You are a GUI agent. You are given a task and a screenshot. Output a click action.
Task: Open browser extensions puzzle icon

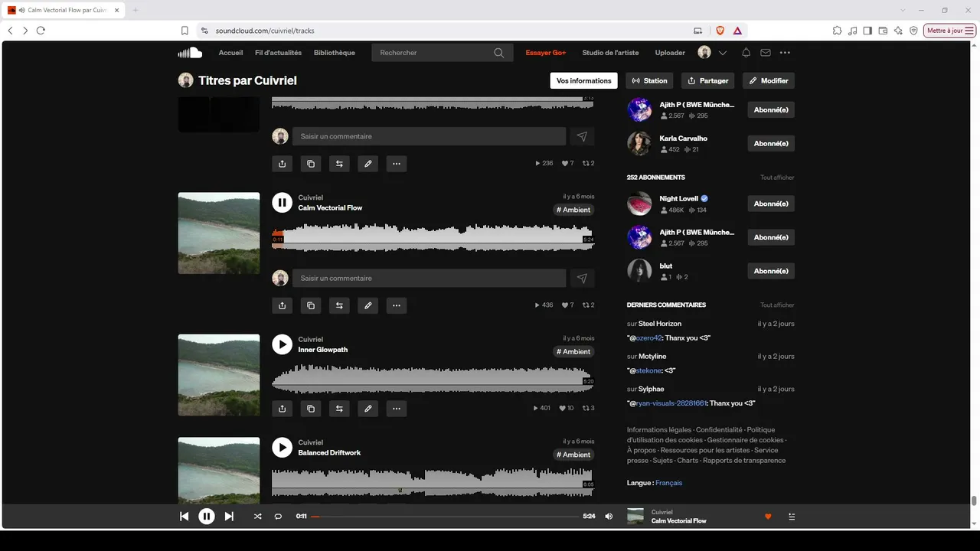pyautogui.click(x=838, y=31)
